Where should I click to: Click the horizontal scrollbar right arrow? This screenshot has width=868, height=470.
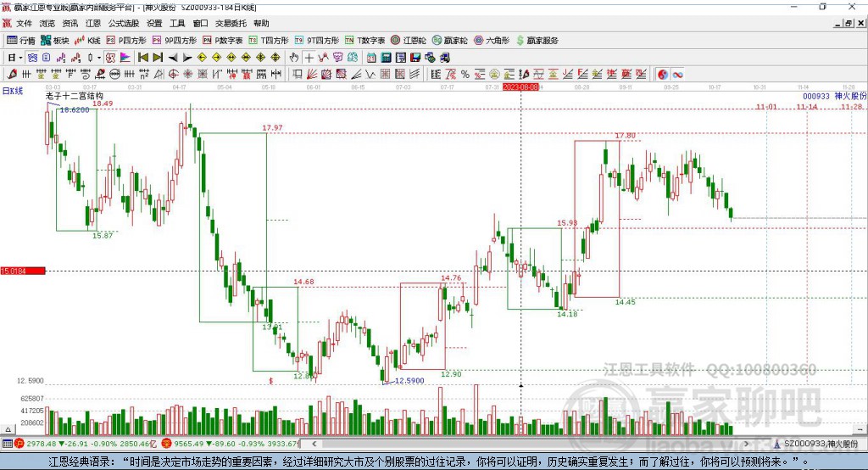coord(746,444)
